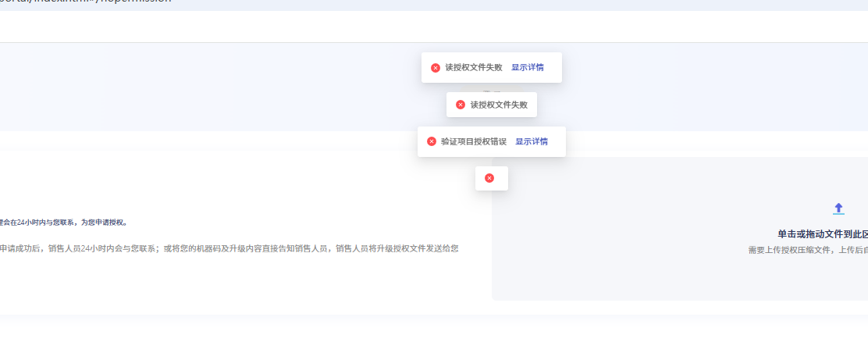Click error icon in toast without details link

tap(461, 105)
